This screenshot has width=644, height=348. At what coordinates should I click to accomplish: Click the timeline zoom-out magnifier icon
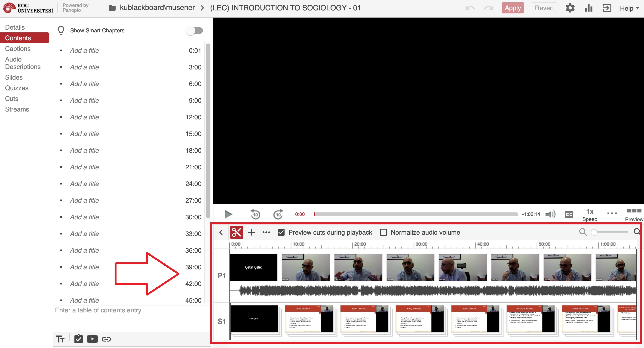pyautogui.click(x=583, y=232)
